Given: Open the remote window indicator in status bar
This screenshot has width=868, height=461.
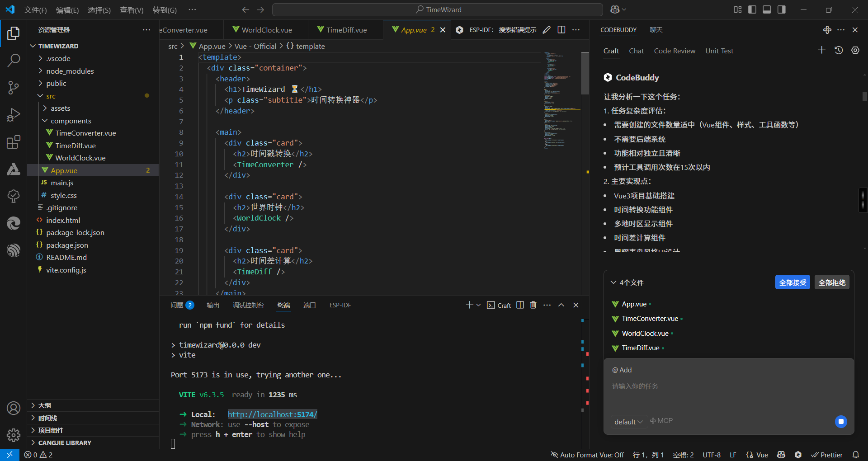Looking at the screenshot, I should click(9, 455).
